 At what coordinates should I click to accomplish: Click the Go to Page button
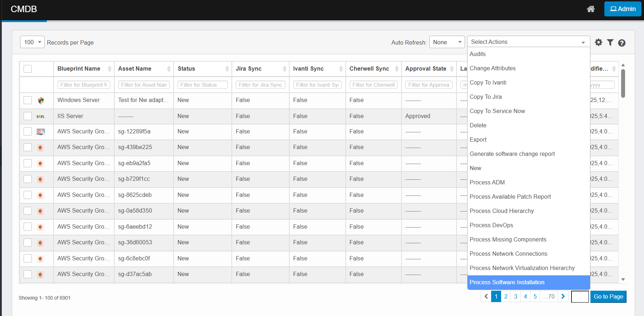pos(608,296)
